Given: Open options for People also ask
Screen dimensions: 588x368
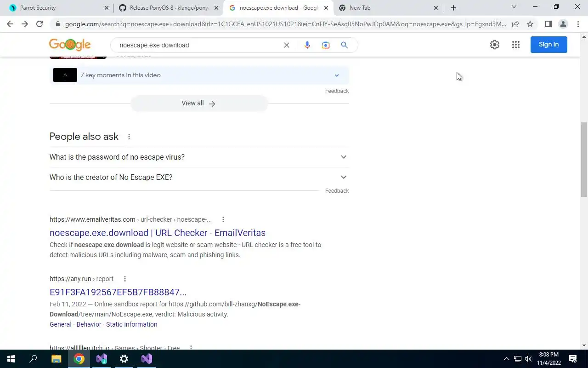Looking at the screenshot, I should click(x=129, y=137).
